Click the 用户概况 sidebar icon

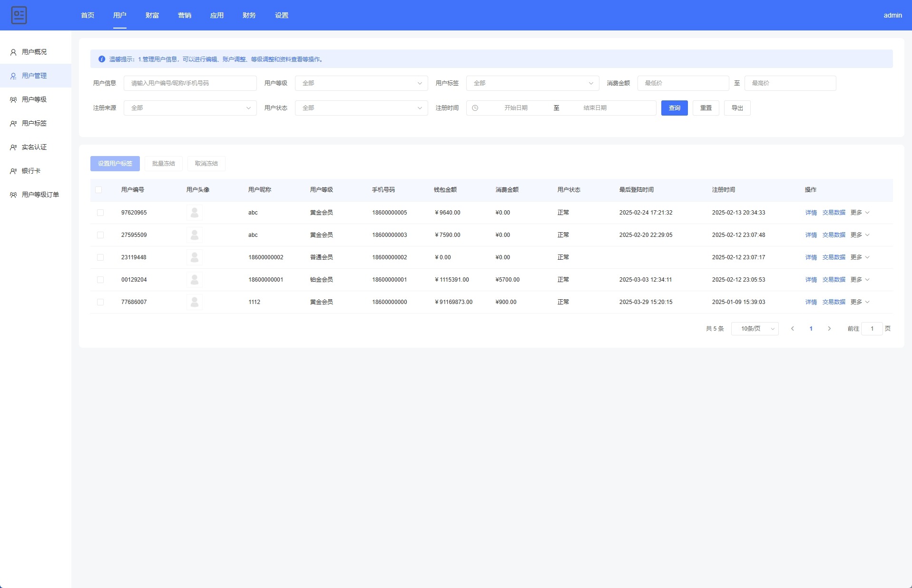click(13, 52)
